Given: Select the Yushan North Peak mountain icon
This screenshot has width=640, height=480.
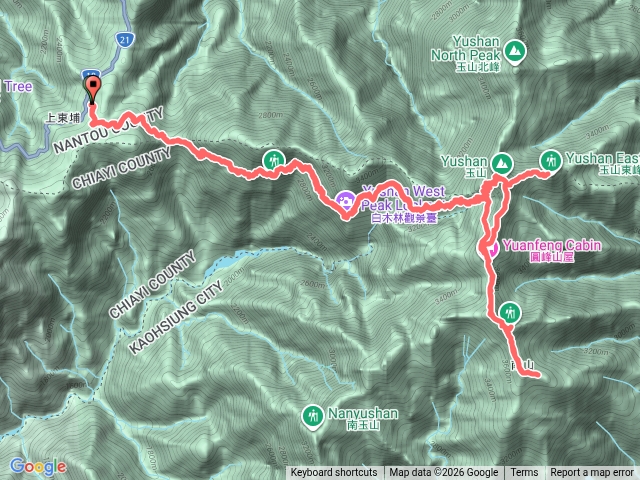Looking at the screenshot, I should tap(515, 52).
